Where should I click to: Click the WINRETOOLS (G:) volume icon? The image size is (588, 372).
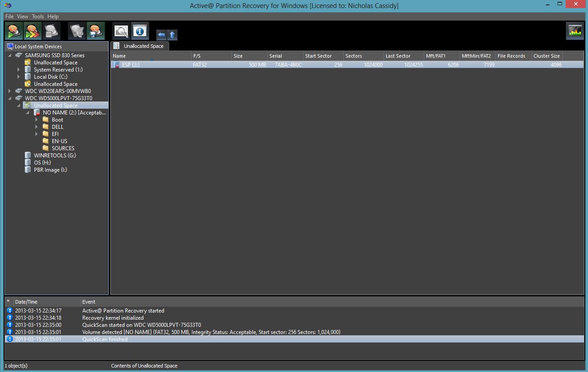(28, 156)
